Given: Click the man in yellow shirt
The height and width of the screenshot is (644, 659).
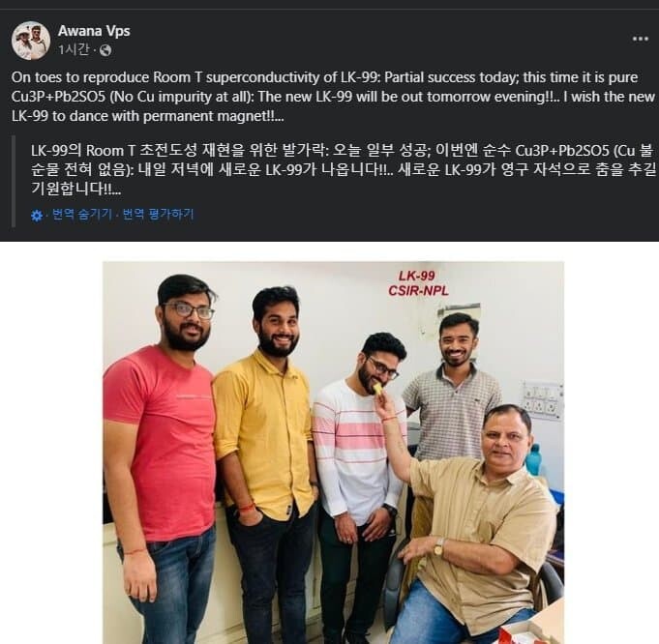Looking at the screenshot, I should pyautogui.click(x=265, y=462).
